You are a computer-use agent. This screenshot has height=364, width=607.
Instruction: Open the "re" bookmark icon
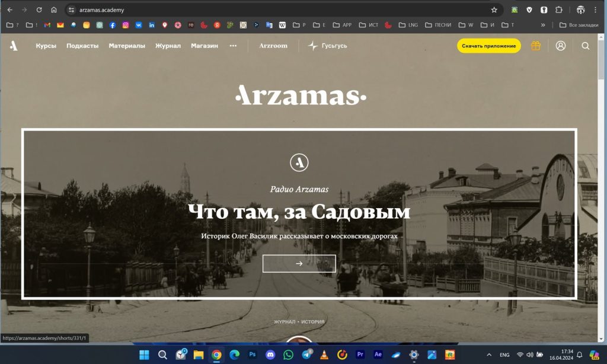pos(191,25)
